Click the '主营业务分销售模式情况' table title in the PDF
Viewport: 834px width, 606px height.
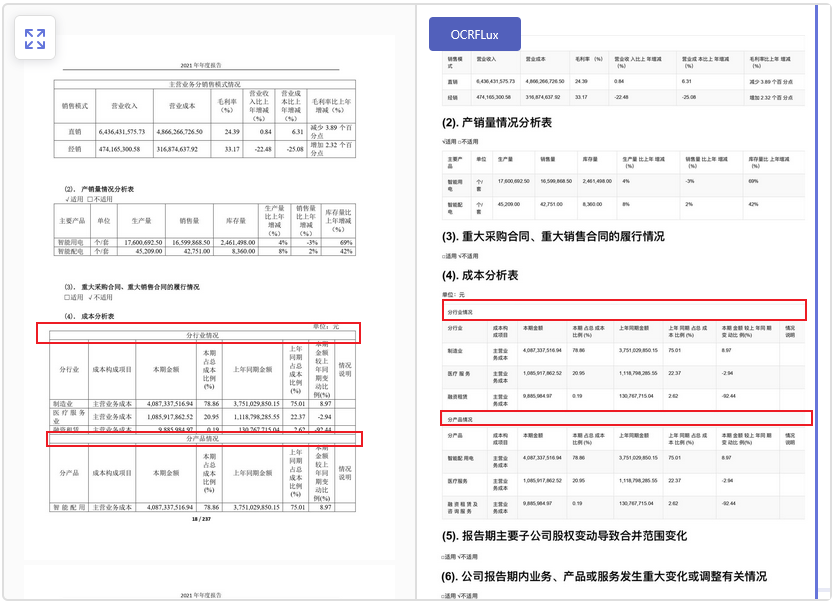[205, 84]
